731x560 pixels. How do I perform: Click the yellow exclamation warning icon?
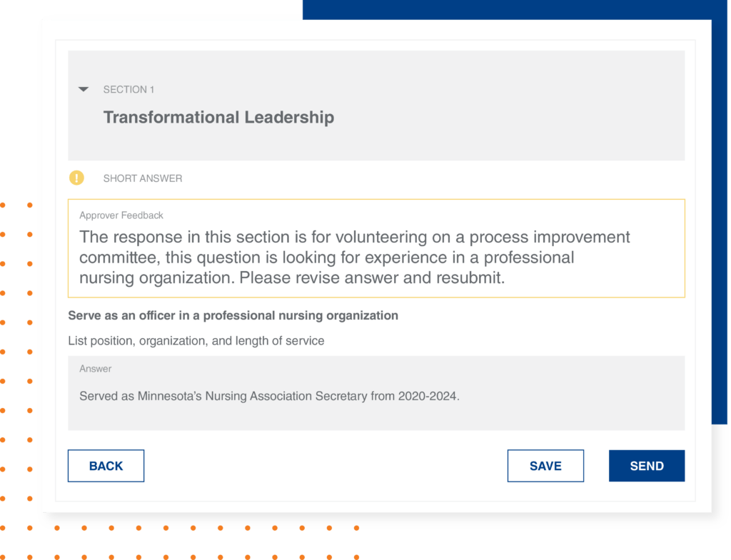tap(76, 178)
